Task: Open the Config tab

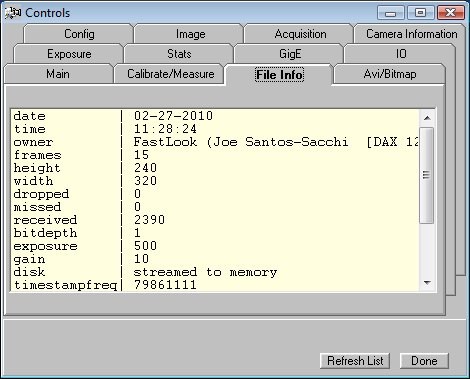Action: 79,34
